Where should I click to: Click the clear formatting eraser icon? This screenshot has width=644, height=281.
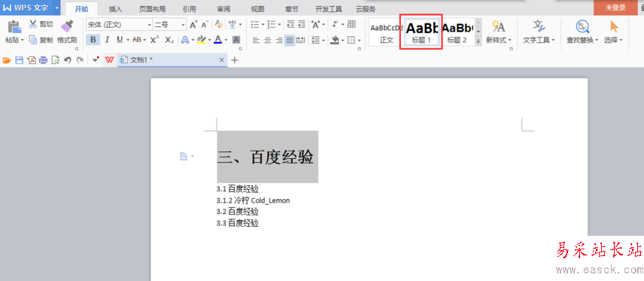(x=219, y=25)
